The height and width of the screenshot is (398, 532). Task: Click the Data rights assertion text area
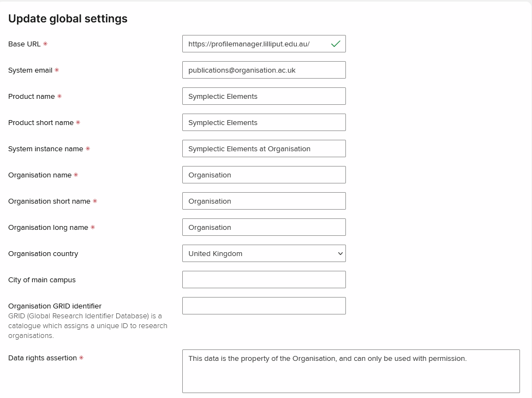coord(351,371)
